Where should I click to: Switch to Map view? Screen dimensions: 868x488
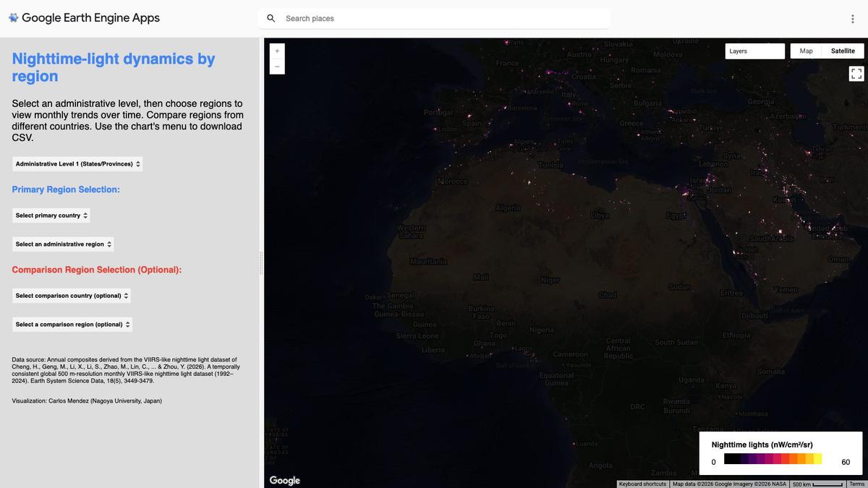tap(806, 51)
